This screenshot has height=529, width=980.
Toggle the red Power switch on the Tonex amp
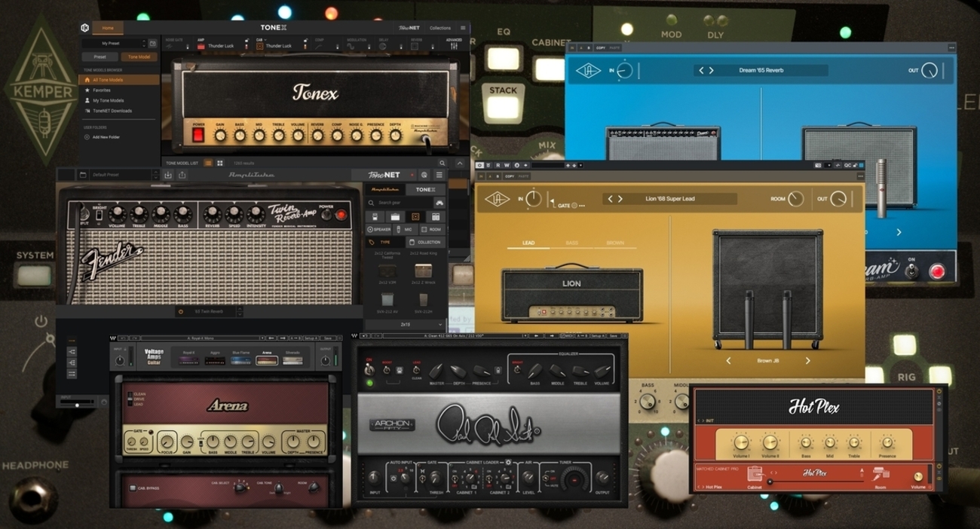[x=198, y=135]
